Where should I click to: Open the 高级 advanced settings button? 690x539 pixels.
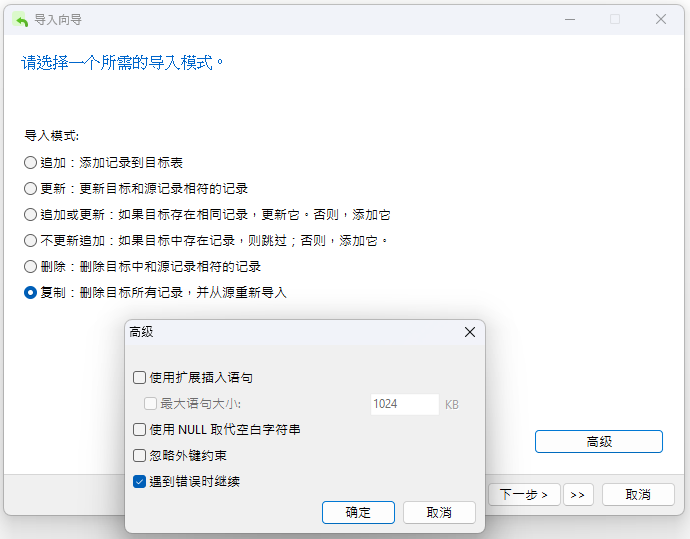(598, 441)
